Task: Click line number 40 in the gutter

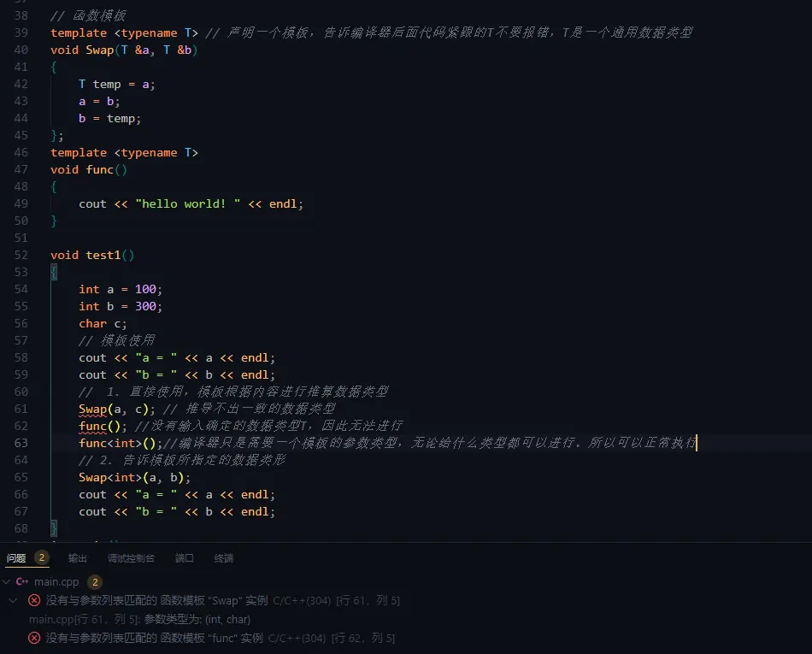Action: (21, 50)
